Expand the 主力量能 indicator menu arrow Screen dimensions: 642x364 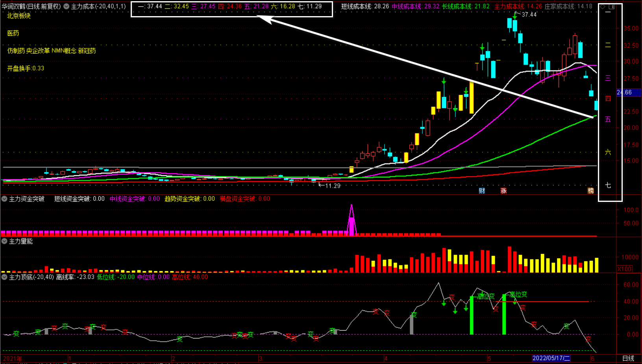[x=4, y=241]
